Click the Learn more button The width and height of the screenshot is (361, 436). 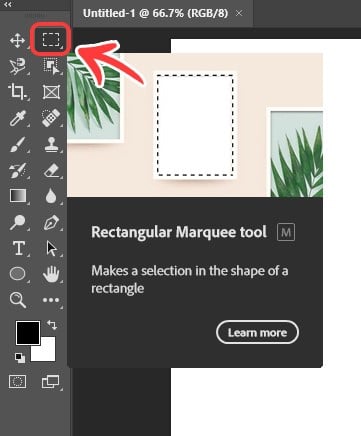257,332
